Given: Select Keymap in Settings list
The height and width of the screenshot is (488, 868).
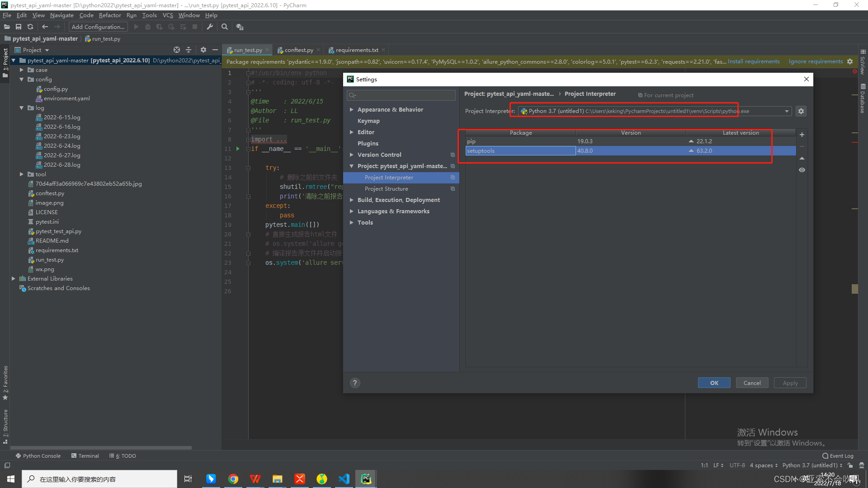Looking at the screenshot, I should pyautogui.click(x=368, y=121).
